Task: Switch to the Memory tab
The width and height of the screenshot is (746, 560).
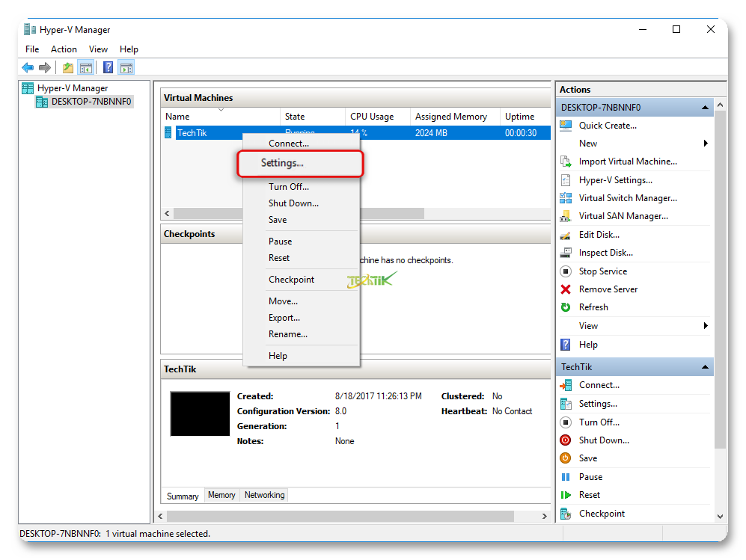Action: (x=221, y=495)
